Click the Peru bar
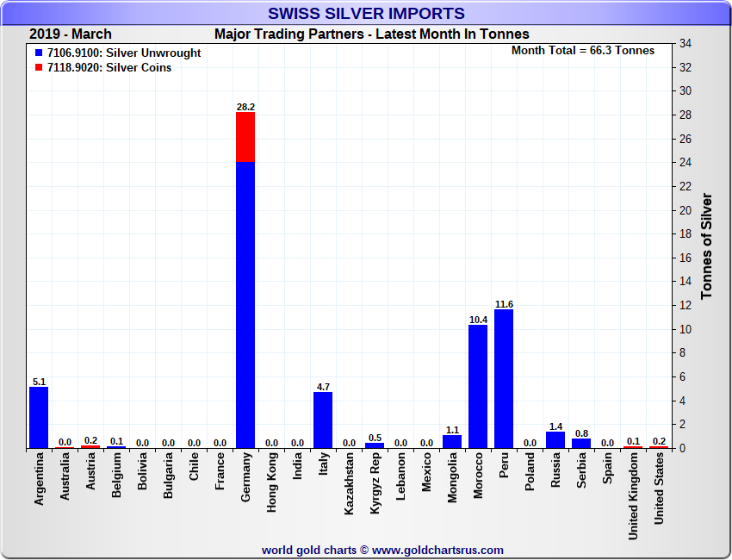Viewport: 732px width, 560px height. point(504,379)
